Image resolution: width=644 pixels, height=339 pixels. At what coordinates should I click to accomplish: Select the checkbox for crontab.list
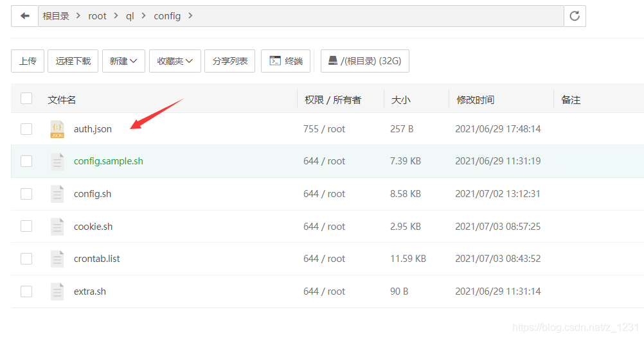[26, 259]
